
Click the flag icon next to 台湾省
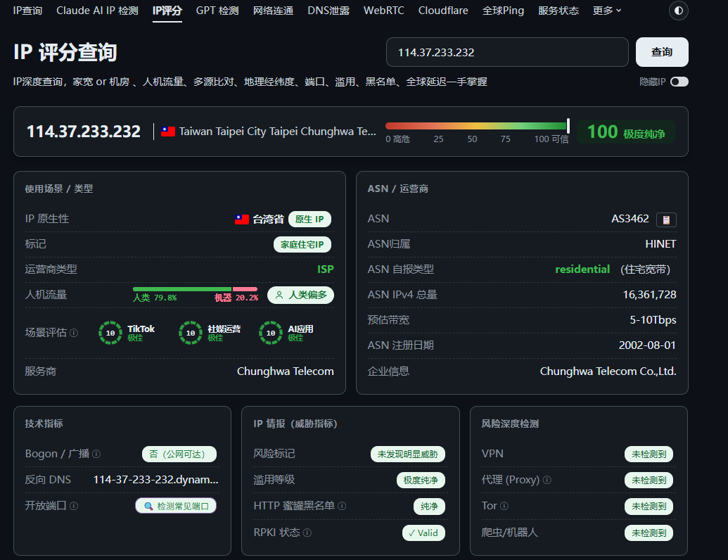pyautogui.click(x=242, y=219)
